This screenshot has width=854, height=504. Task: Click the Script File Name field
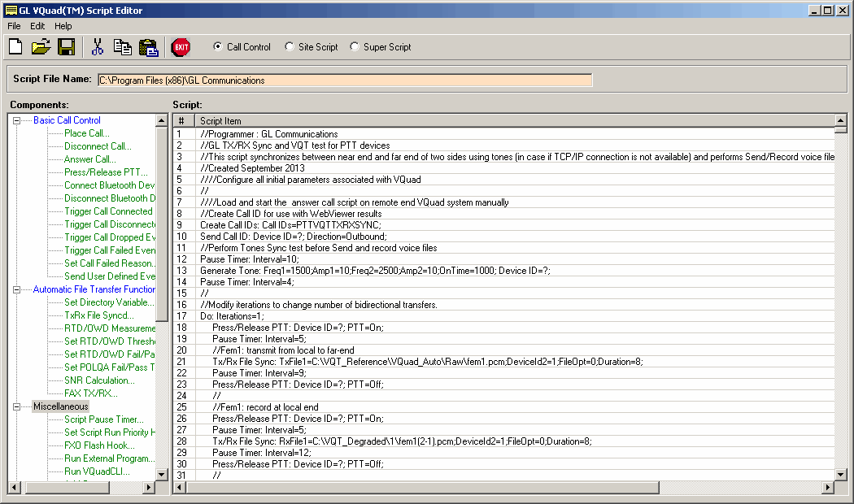345,80
